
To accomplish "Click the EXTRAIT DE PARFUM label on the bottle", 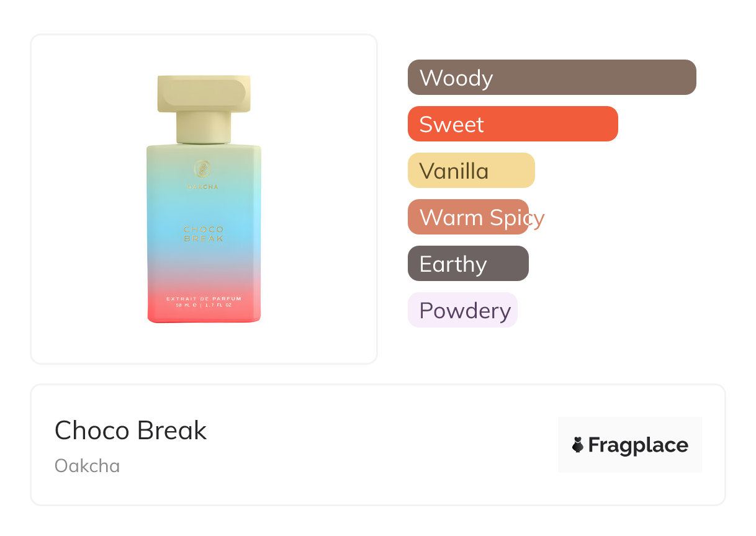I will click(204, 299).
